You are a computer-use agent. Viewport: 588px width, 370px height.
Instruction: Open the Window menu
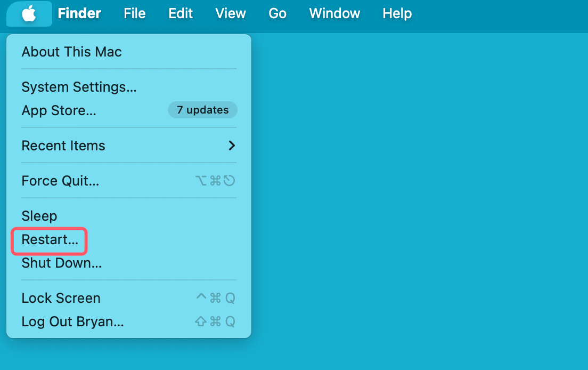pos(334,13)
